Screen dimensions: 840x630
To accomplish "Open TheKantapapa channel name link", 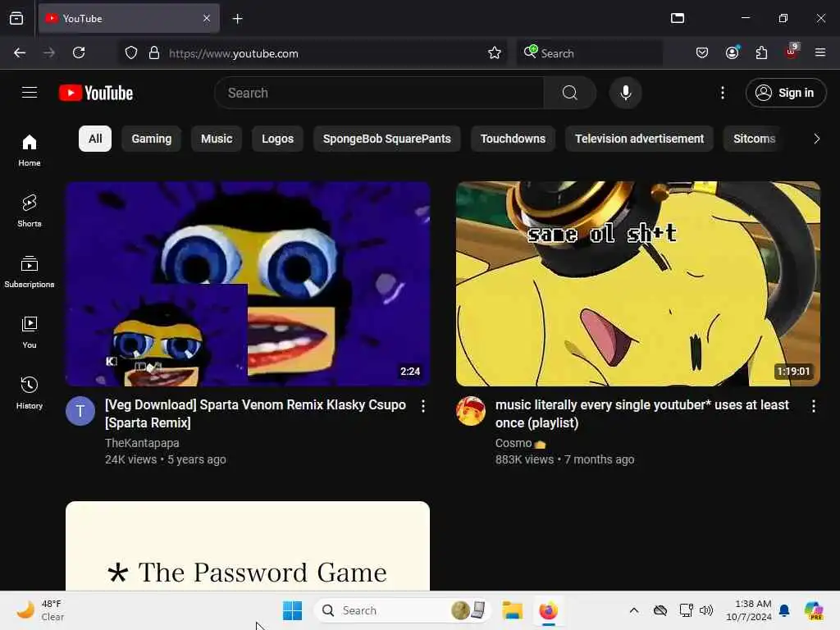I will 142,443.
